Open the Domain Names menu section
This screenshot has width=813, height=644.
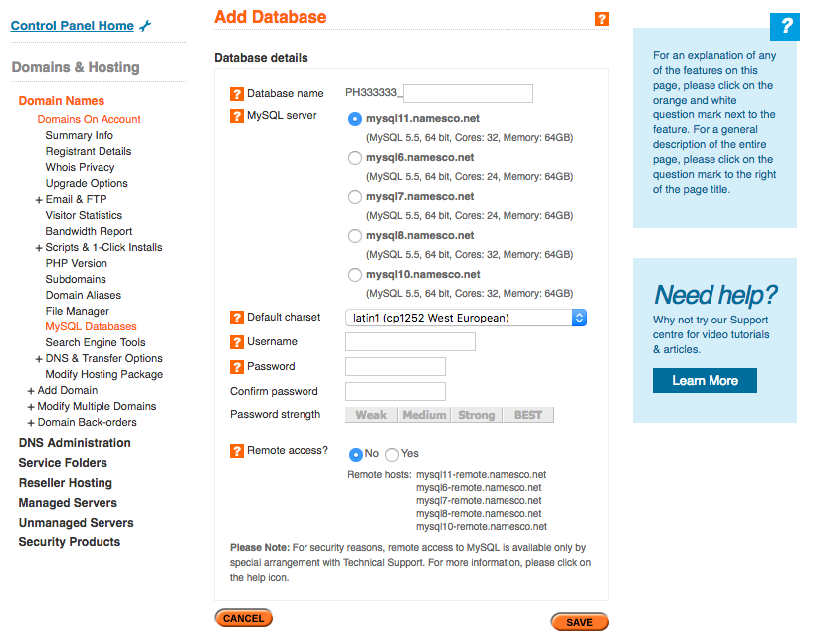click(61, 101)
